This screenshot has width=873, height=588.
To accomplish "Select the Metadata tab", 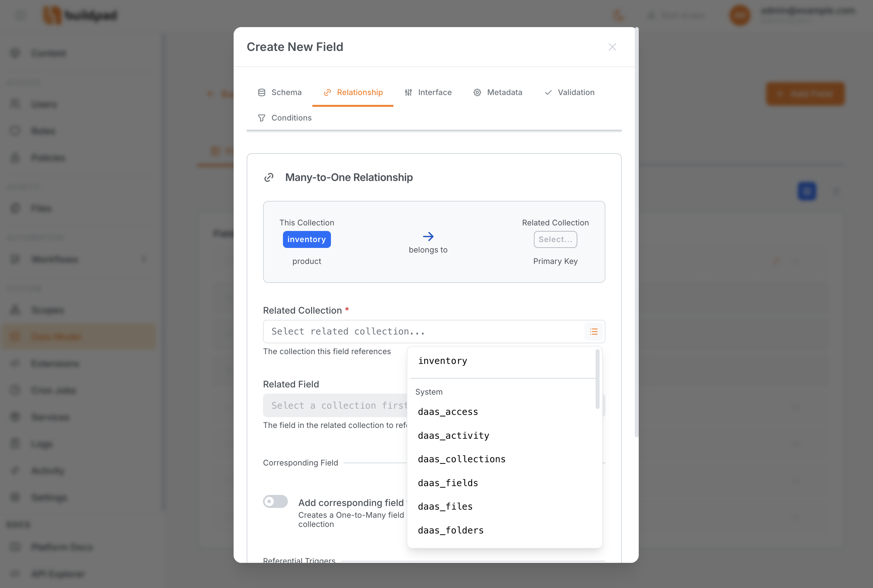I will point(498,92).
